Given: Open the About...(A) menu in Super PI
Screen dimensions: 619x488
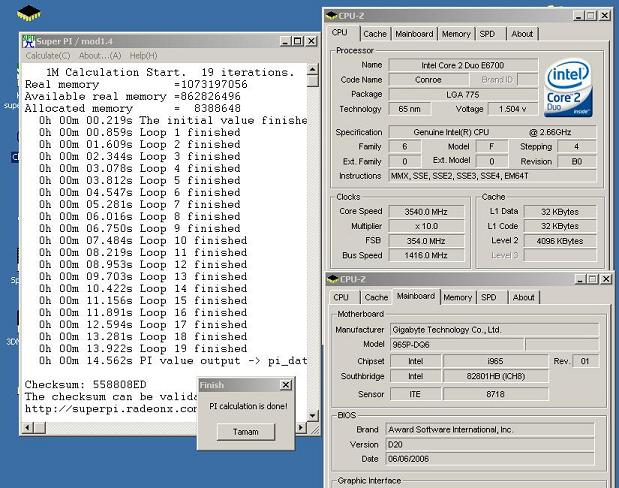Looking at the screenshot, I should [x=100, y=56].
